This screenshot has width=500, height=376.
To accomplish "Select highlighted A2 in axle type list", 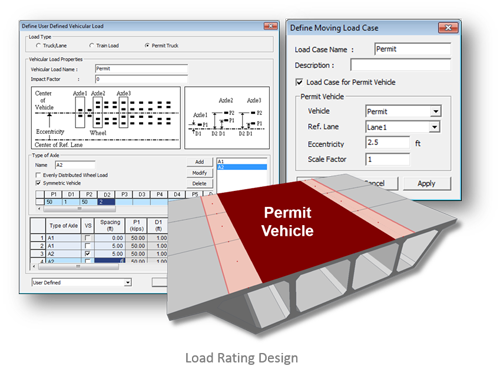I will [242, 167].
